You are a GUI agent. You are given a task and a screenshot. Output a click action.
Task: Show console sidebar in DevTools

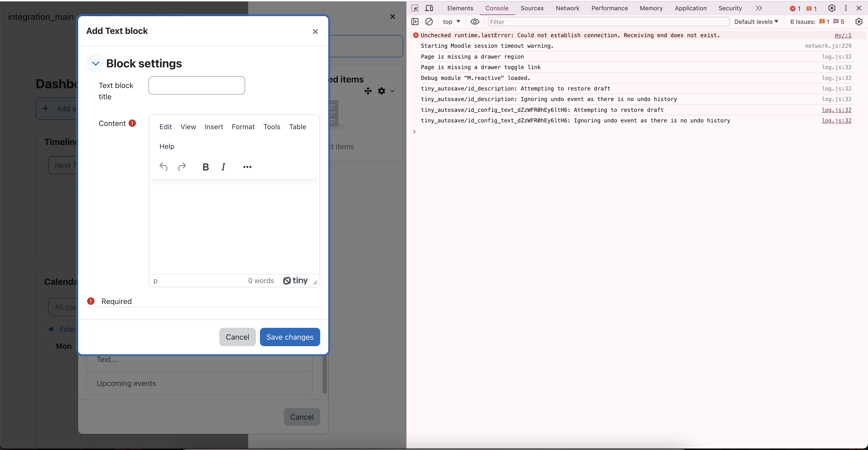(x=415, y=22)
